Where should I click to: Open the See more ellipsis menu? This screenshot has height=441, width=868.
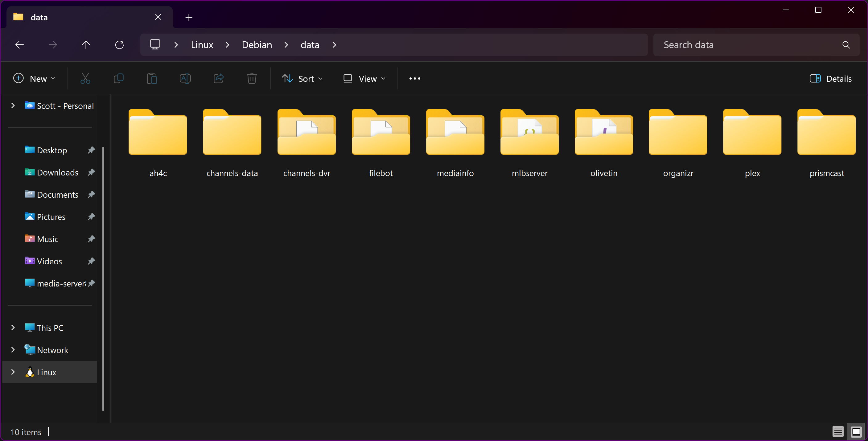[x=414, y=79]
